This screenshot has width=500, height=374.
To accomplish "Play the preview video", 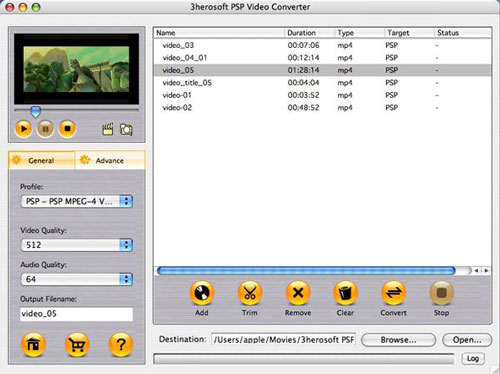I will (x=23, y=129).
